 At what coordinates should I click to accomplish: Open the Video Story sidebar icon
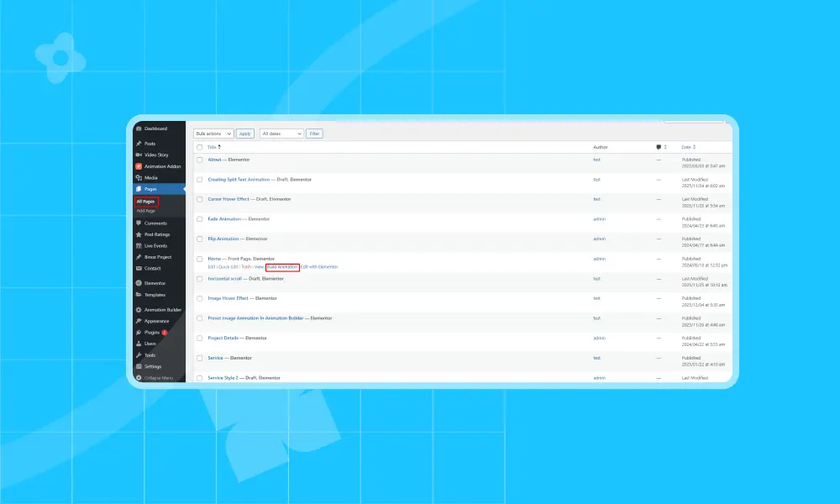tap(139, 155)
